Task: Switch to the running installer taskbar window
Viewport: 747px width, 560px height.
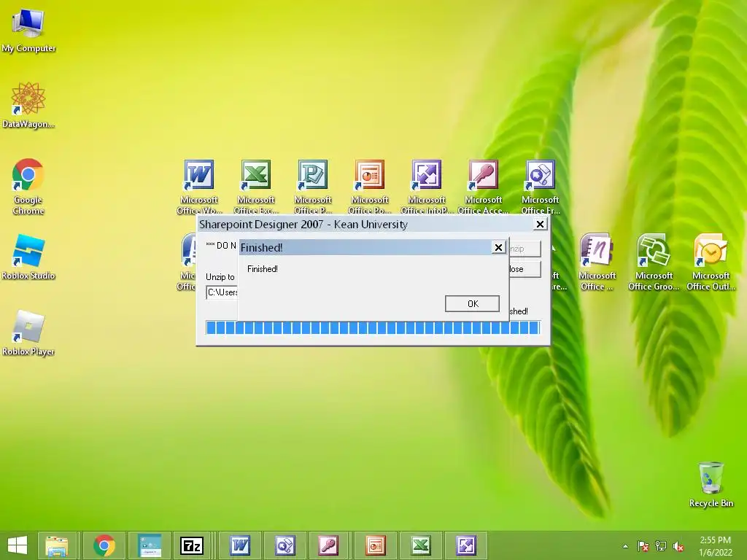Action: (x=150, y=545)
